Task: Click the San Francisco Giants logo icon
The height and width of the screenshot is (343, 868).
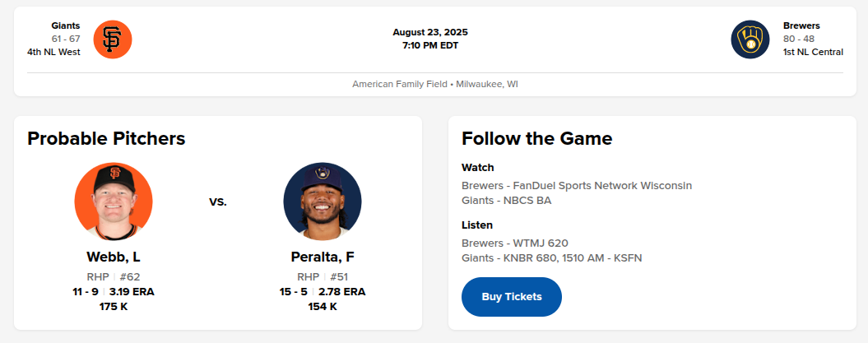Action: point(112,39)
